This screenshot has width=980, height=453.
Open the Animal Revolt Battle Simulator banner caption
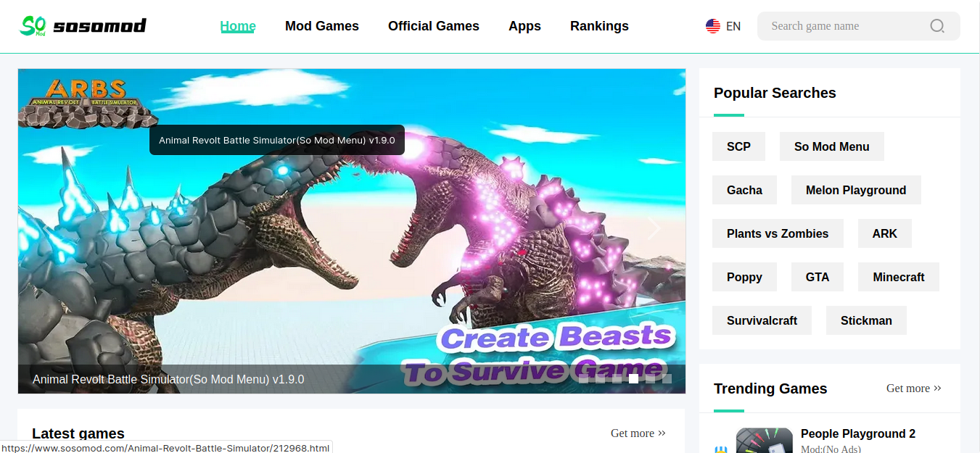(168, 379)
